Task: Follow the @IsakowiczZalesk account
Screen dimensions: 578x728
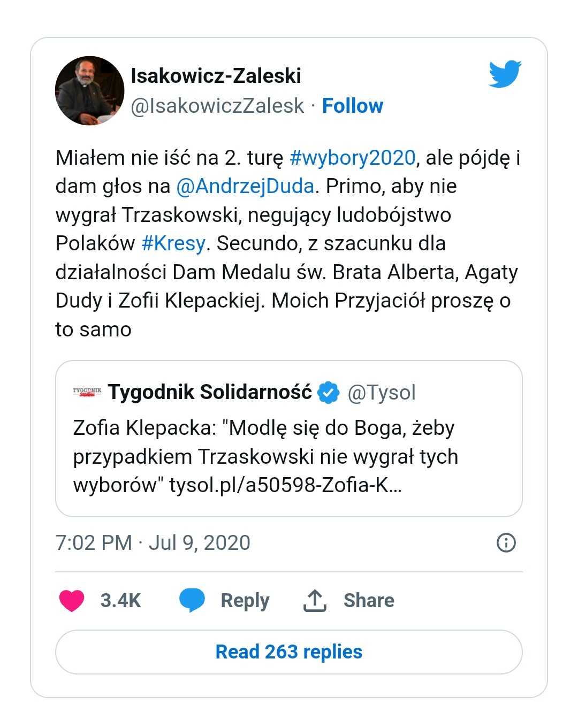Action: (352, 106)
